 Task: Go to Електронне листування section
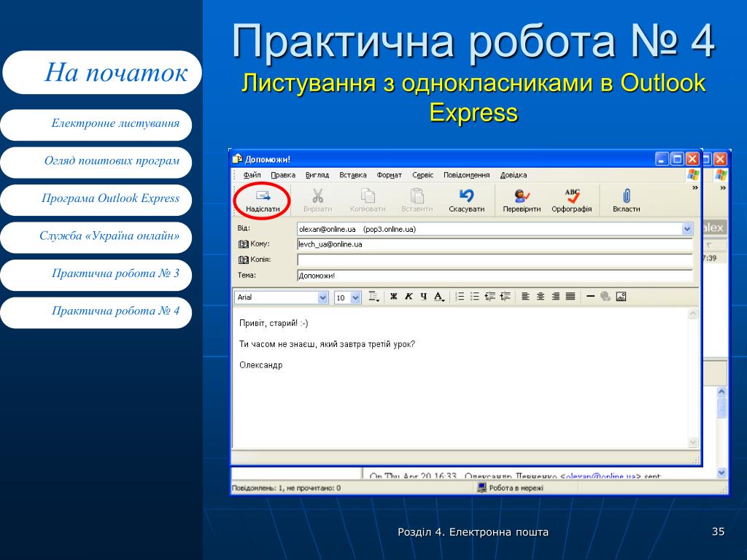96,125
